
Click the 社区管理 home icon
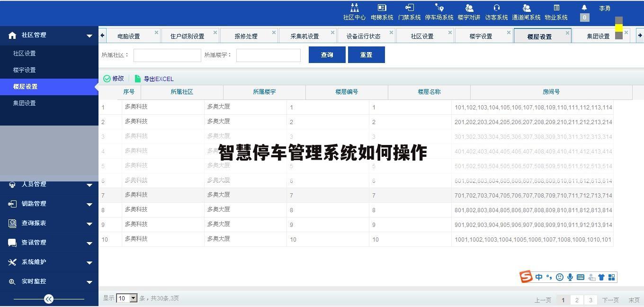(12, 35)
